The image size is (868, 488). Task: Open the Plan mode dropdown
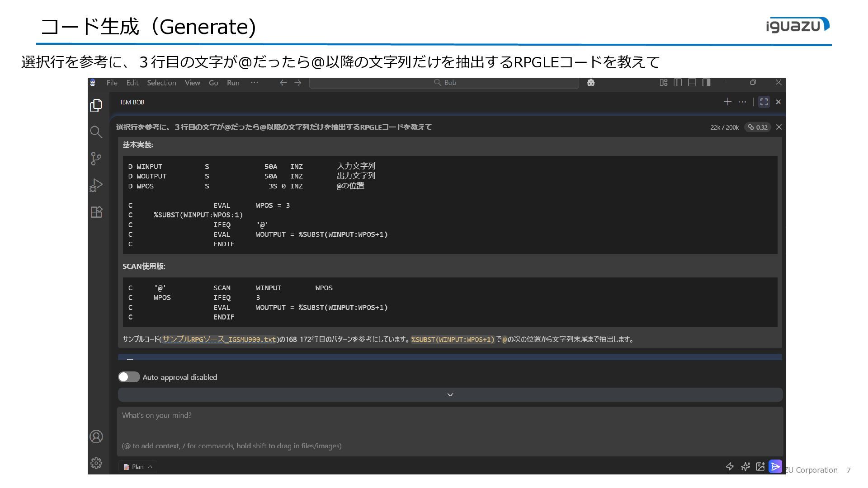138,467
